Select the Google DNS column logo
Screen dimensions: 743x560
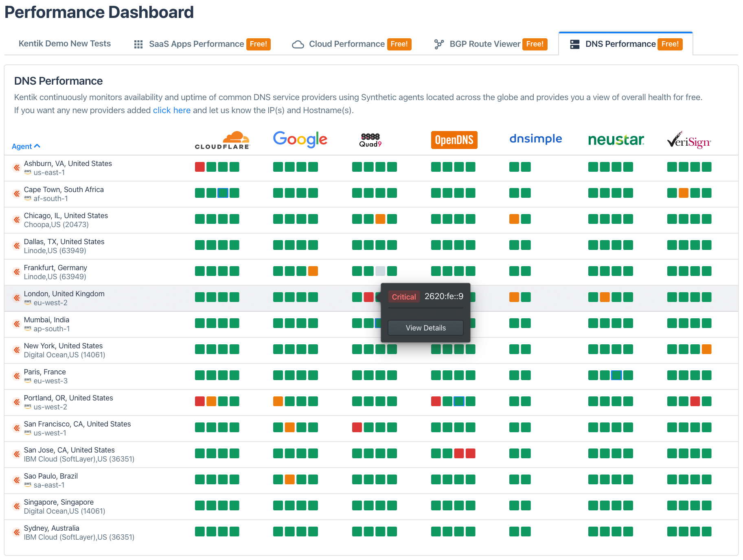300,139
